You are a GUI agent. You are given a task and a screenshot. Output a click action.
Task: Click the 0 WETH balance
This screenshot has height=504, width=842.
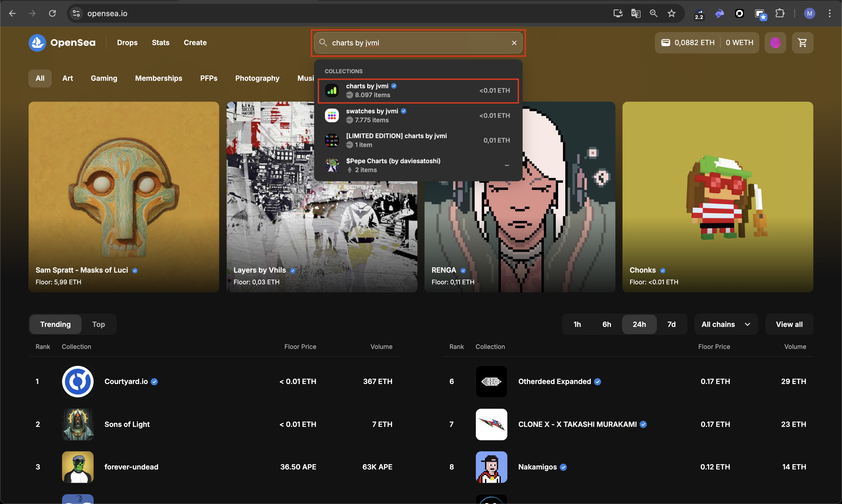[740, 43]
